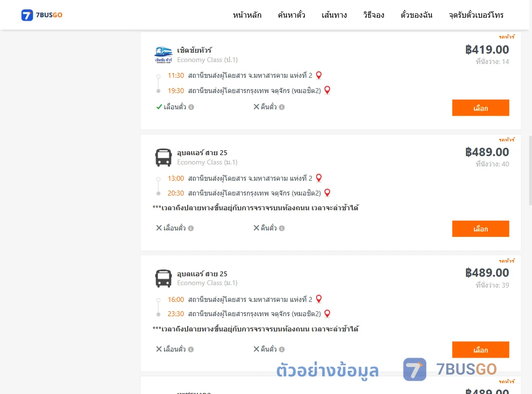Click อุบลแอร์ สาย 25 name on 13:00 trip
The image size is (532, 394).
(202, 153)
